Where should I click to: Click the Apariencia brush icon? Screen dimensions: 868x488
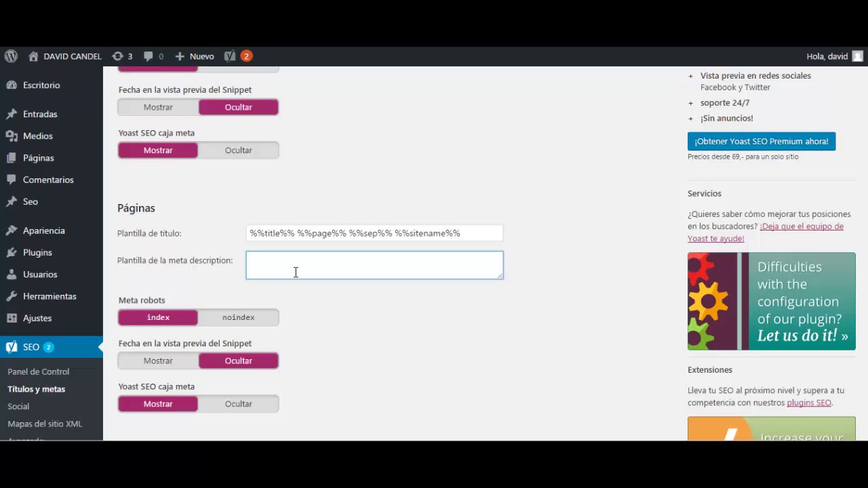(12, 230)
